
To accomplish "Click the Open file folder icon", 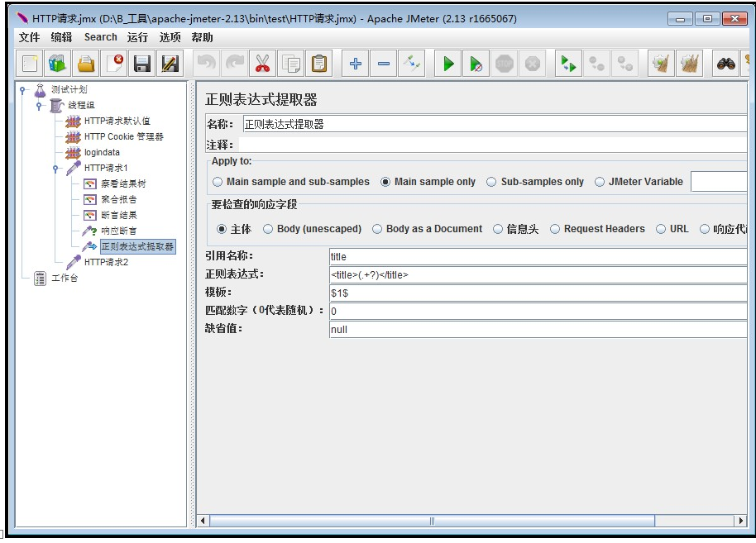I will coord(86,64).
